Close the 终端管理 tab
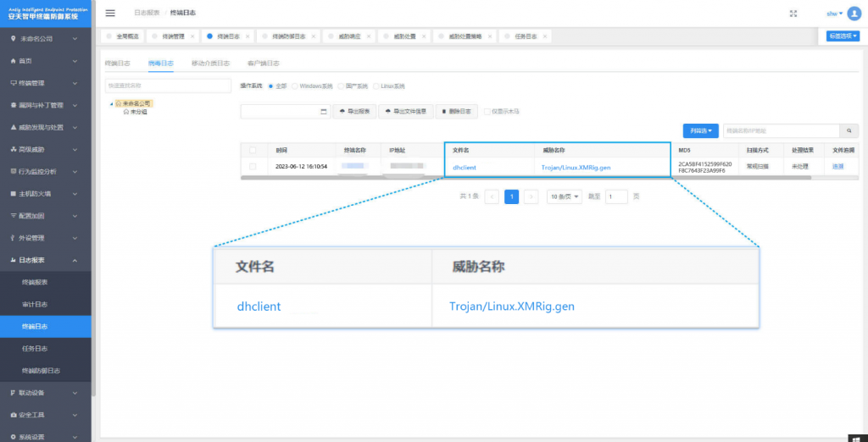Screen dimensions: 868x442 [x=192, y=36]
